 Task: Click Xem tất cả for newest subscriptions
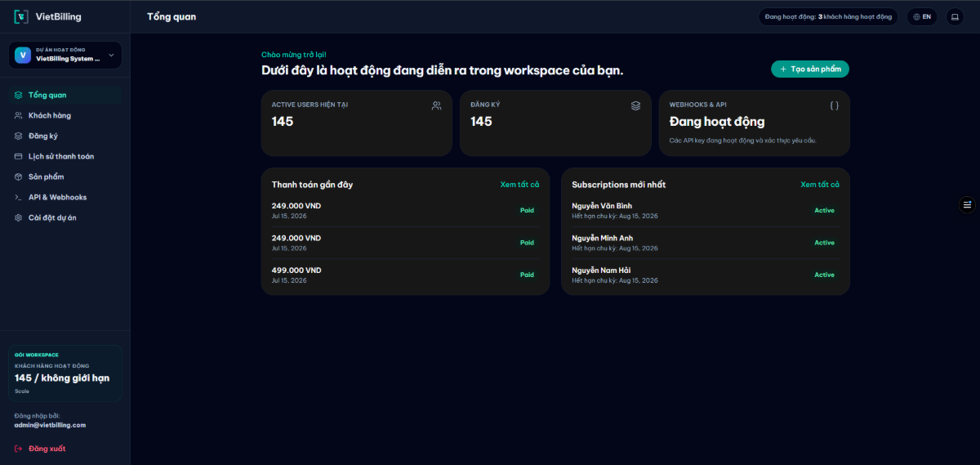click(820, 185)
